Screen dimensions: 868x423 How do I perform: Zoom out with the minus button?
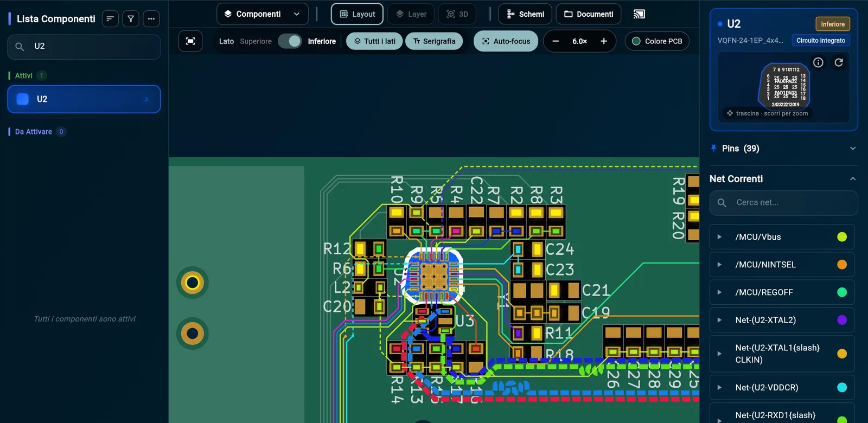pos(556,41)
